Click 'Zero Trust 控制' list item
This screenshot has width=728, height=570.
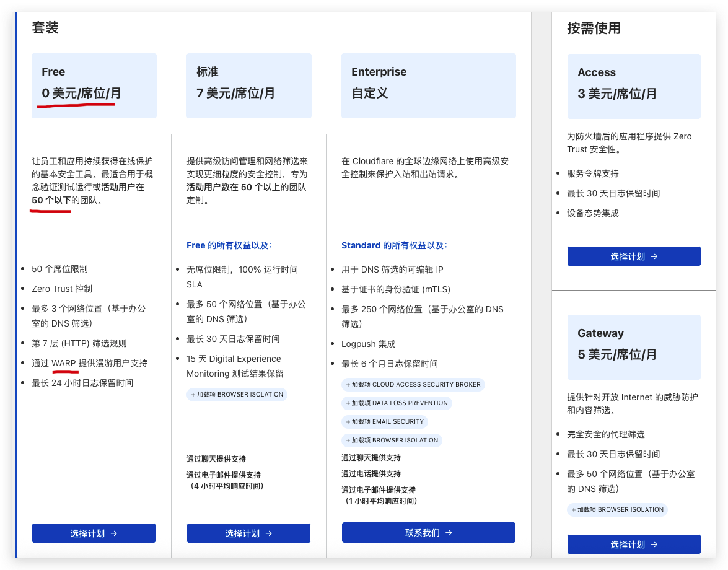pyautogui.click(x=62, y=289)
